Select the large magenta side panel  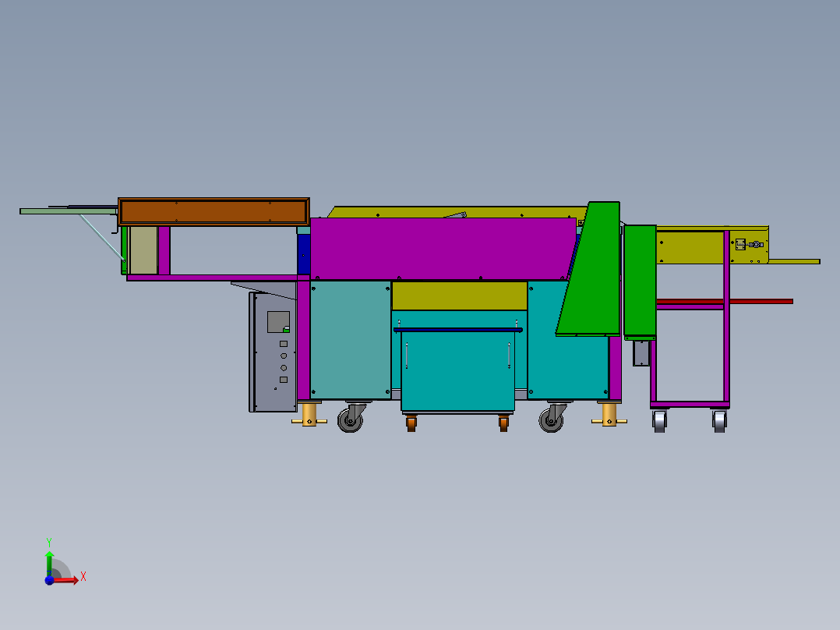(x=443, y=249)
